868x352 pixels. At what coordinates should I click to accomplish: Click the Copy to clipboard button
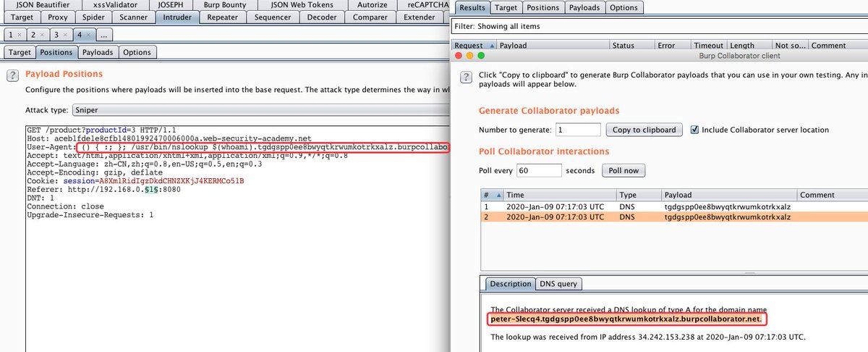[x=644, y=130]
